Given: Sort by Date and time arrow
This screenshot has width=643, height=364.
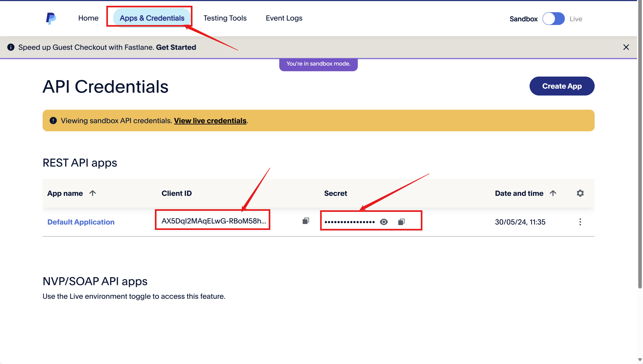Looking at the screenshot, I should [553, 193].
